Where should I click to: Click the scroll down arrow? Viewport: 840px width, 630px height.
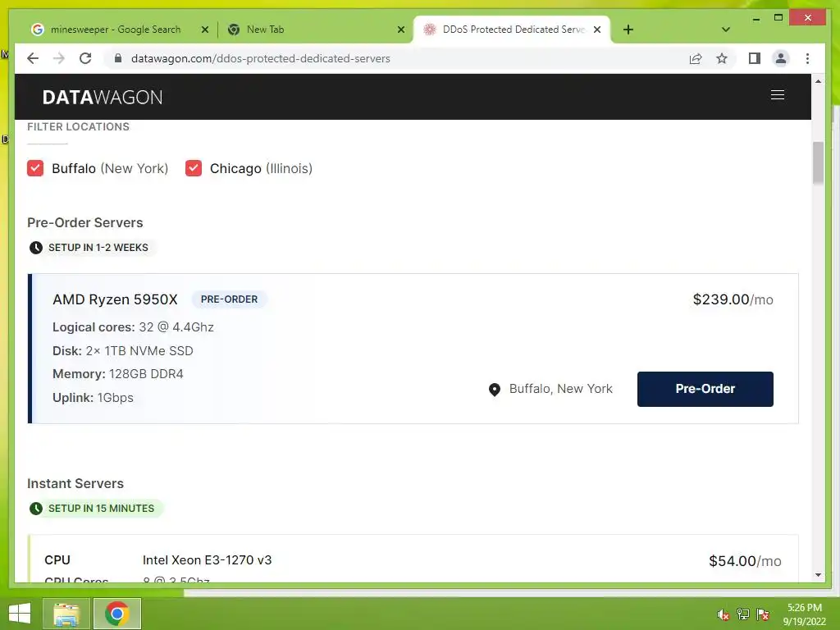coord(818,575)
